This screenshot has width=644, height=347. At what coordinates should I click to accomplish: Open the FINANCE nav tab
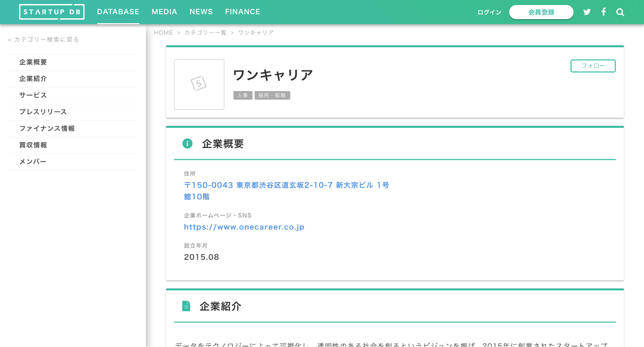click(x=243, y=12)
